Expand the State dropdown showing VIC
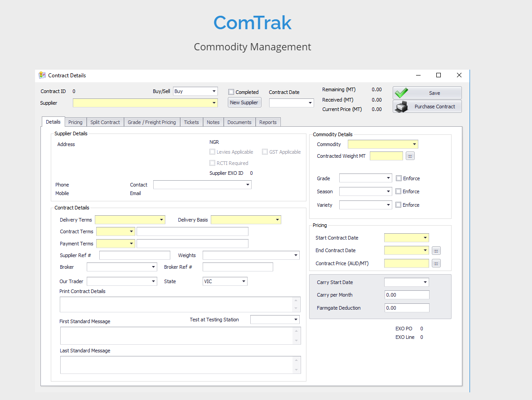532x400 pixels. pos(244,281)
